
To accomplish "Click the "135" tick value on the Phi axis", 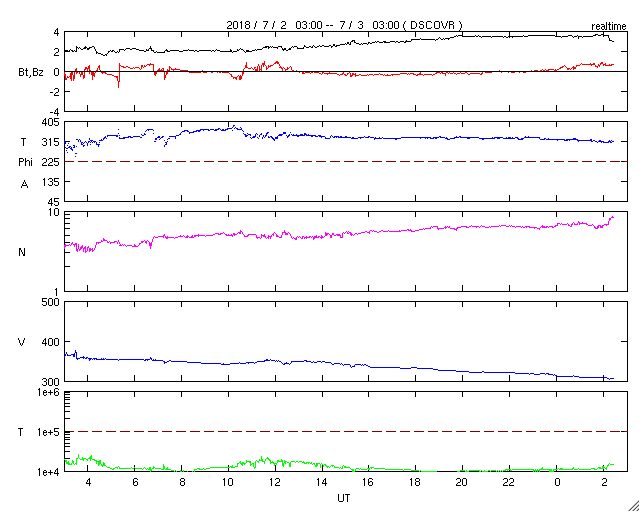I will (x=51, y=182).
